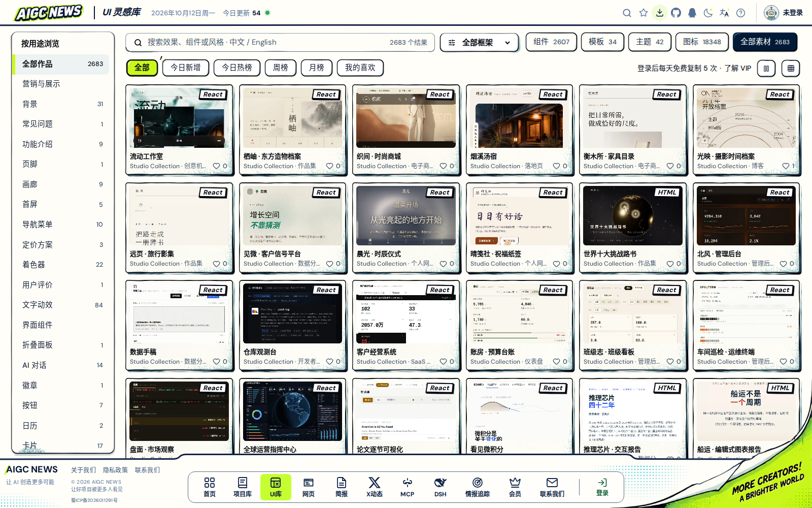Click the search magnifier icon in header
The width and height of the screenshot is (812, 508).
[x=627, y=13]
